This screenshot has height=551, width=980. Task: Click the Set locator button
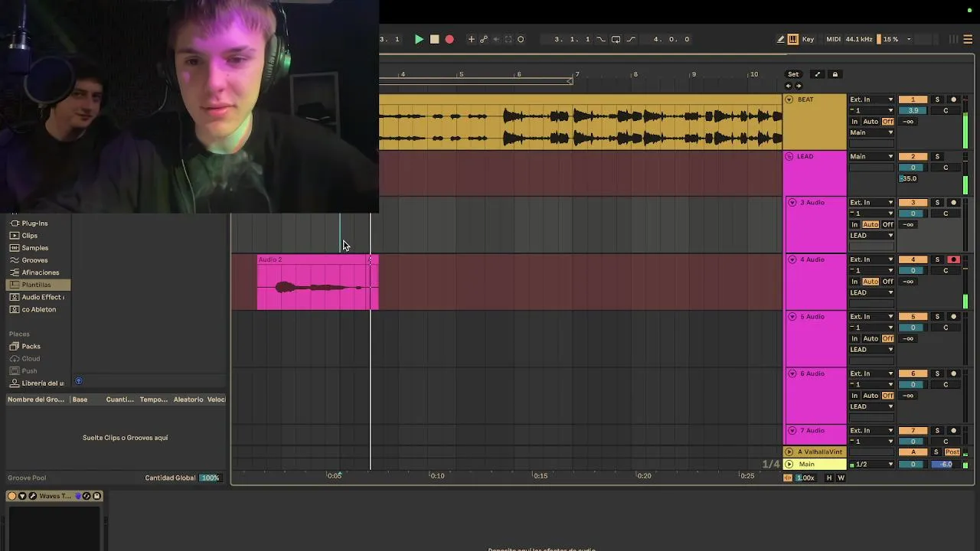[793, 74]
